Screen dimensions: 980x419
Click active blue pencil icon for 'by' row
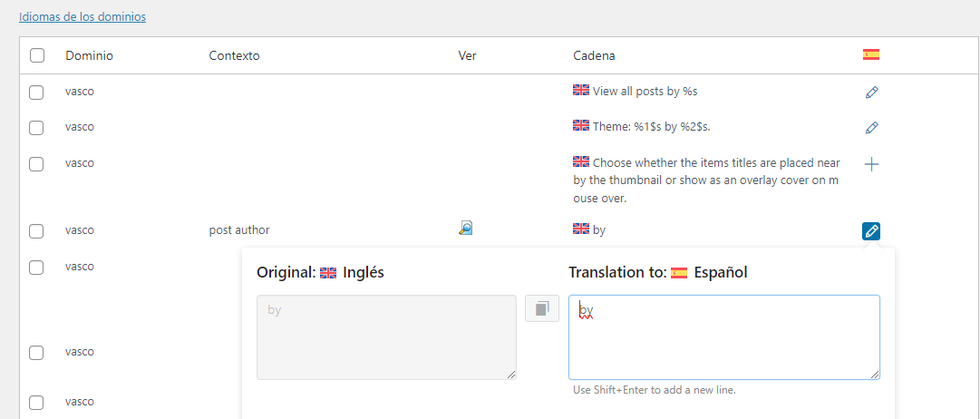pos(871,231)
